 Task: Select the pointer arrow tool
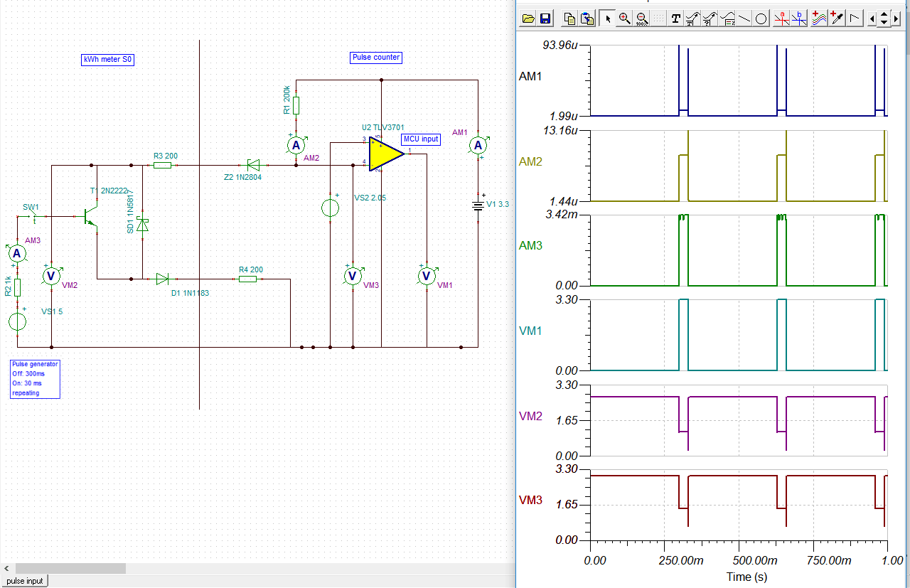coord(607,19)
